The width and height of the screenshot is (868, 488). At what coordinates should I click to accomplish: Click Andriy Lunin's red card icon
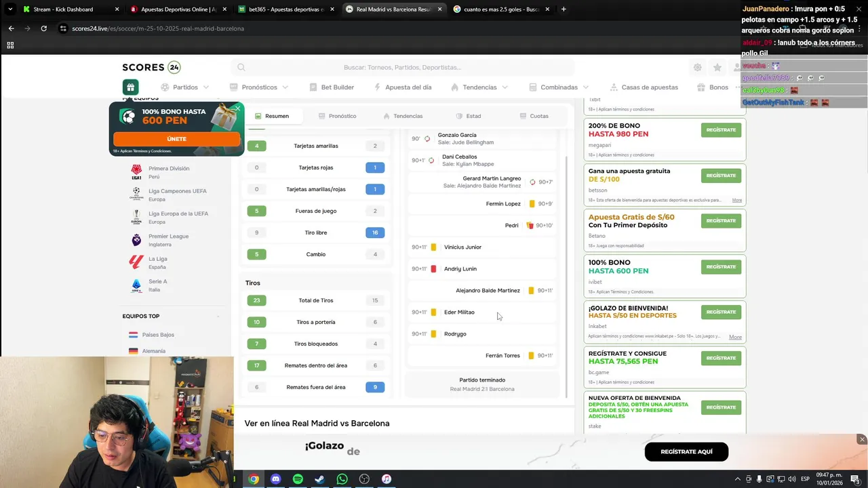(x=433, y=269)
